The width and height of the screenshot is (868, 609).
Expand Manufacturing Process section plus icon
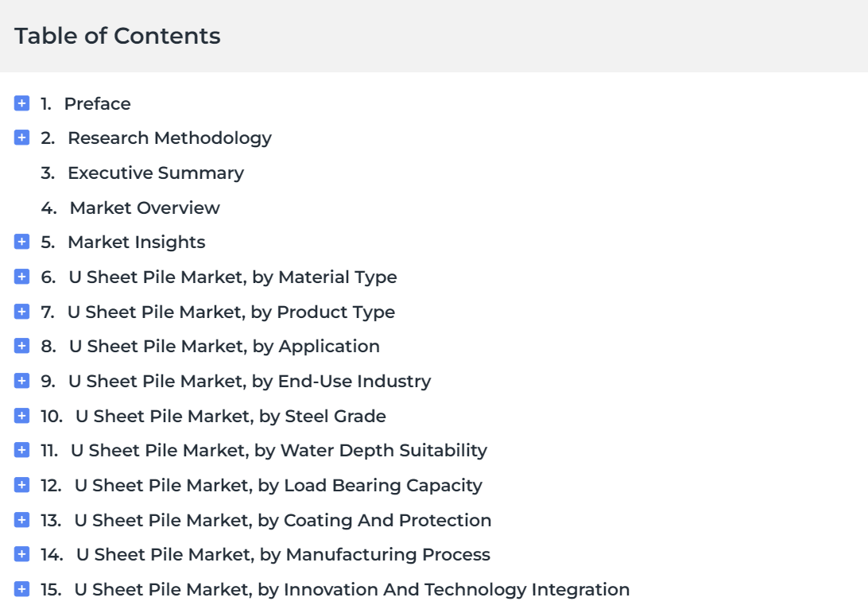coord(22,554)
